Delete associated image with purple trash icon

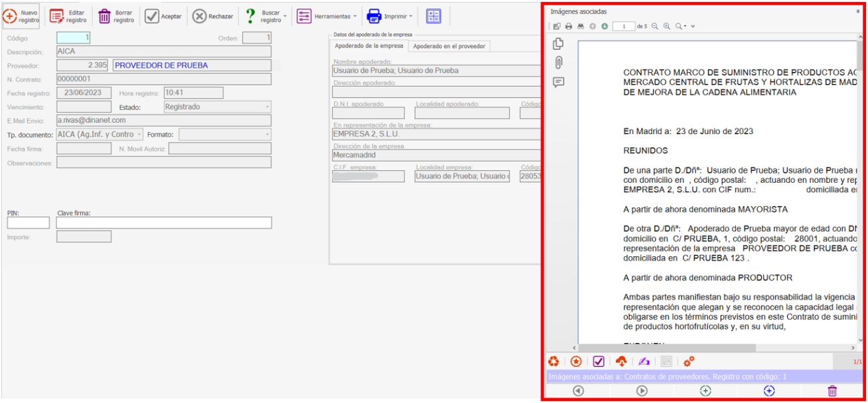pyautogui.click(x=832, y=391)
